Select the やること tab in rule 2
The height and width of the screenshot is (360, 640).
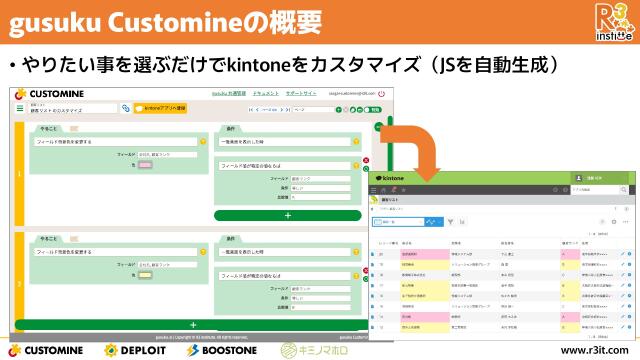point(49,239)
